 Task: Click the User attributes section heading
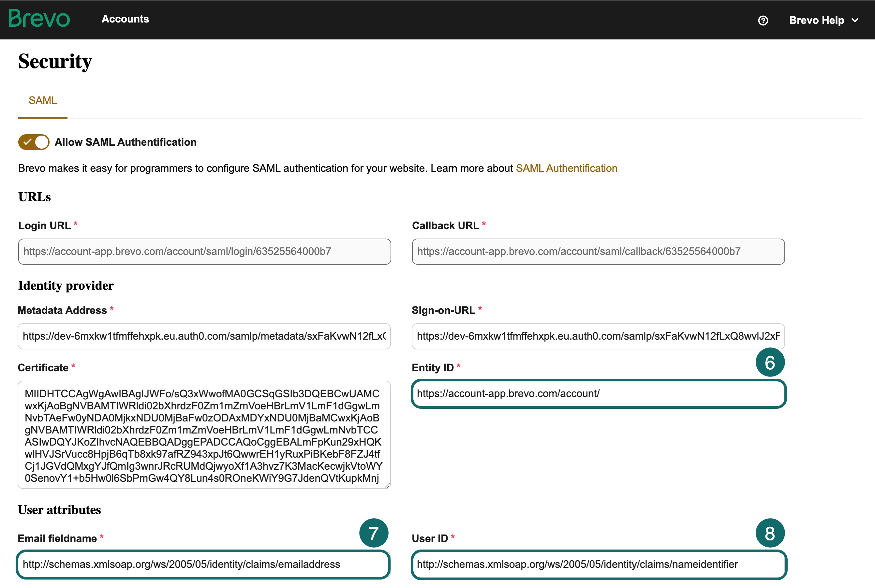pos(59,510)
